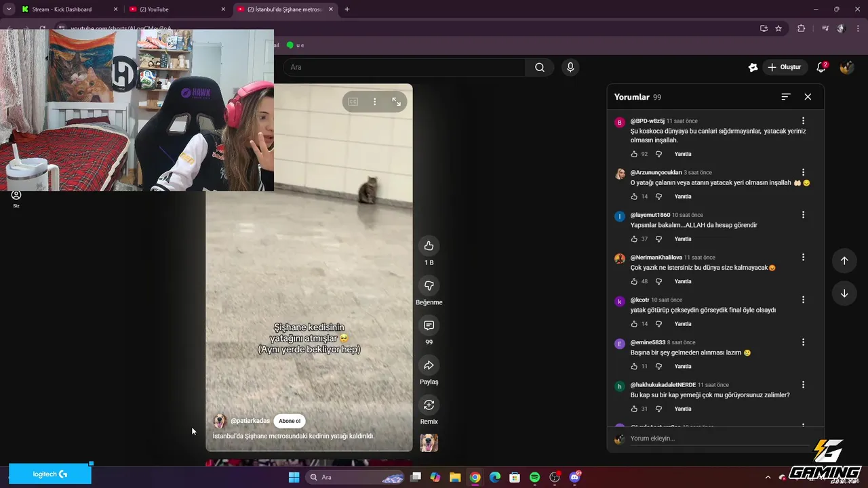
Task: Open the short's sound thumbnail
Action: pyautogui.click(x=429, y=443)
